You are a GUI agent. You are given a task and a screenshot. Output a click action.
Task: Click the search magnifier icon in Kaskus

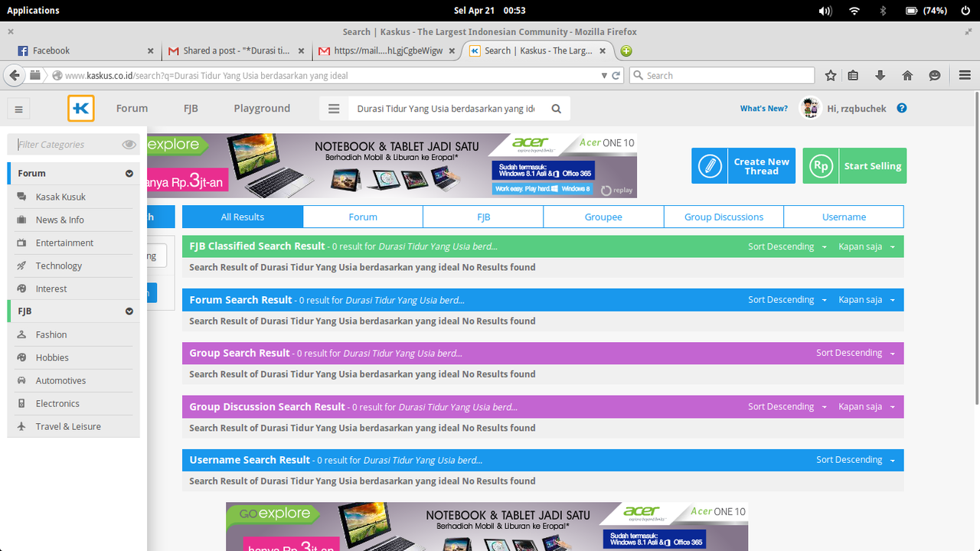point(557,109)
